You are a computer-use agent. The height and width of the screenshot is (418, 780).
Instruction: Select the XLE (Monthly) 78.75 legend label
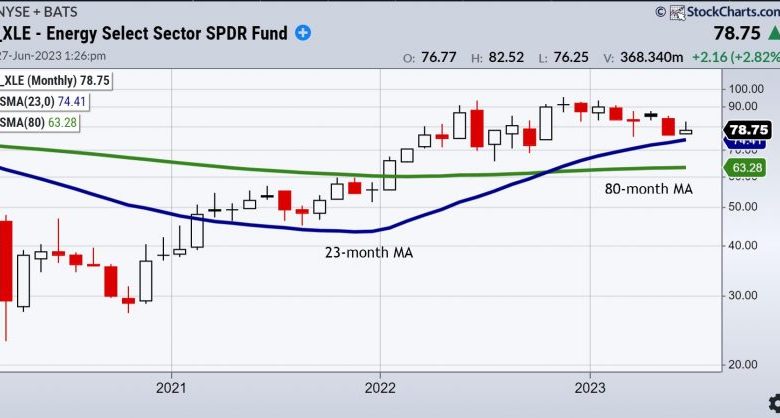tap(55, 81)
